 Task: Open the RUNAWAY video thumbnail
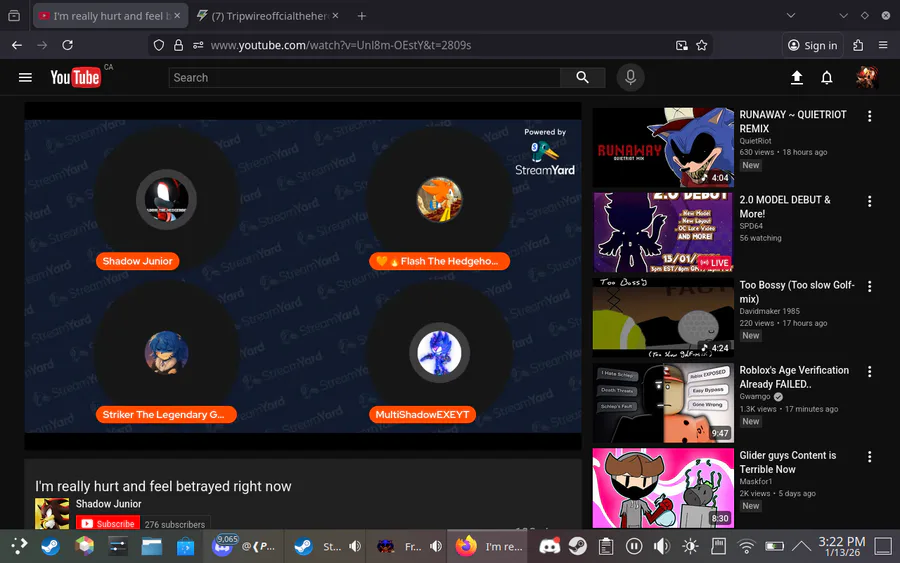pyautogui.click(x=663, y=147)
